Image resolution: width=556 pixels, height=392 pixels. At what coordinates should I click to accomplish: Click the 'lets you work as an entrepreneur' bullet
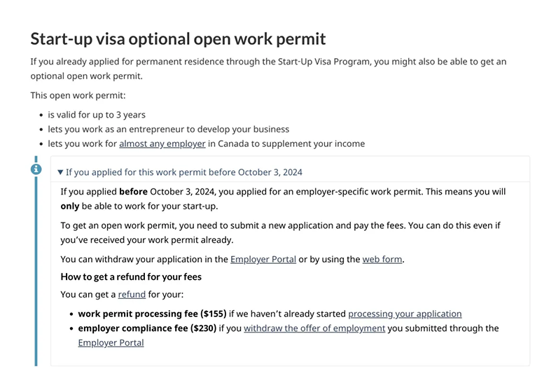click(168, 129)
